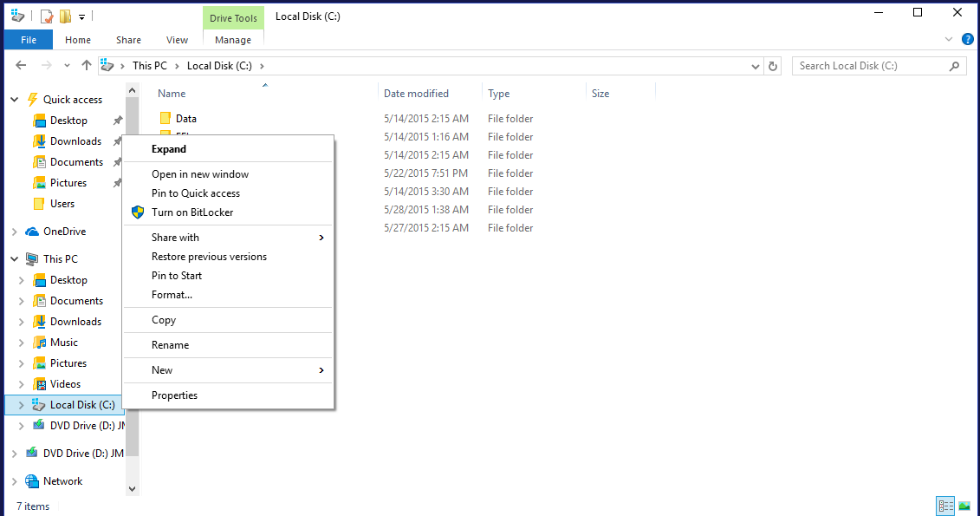This screenshot has width=980, height=516.
Task: Open the File ribbon tab
Action: (28, 39)
